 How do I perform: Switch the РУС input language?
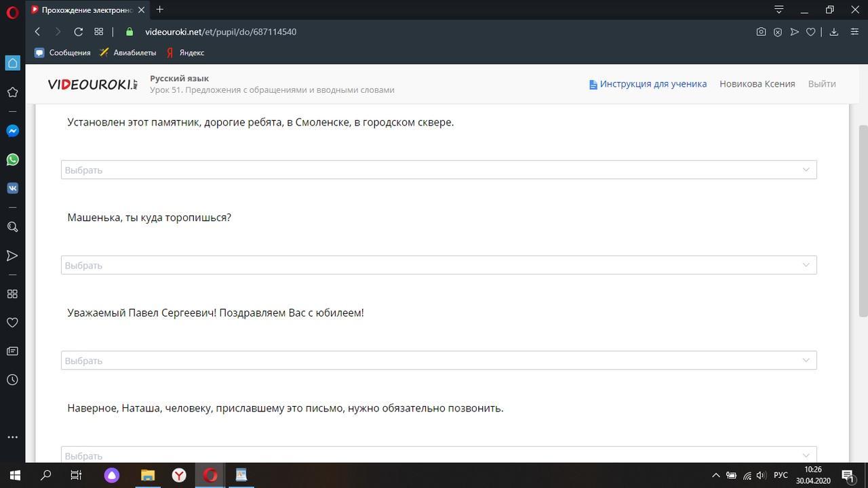781,475
